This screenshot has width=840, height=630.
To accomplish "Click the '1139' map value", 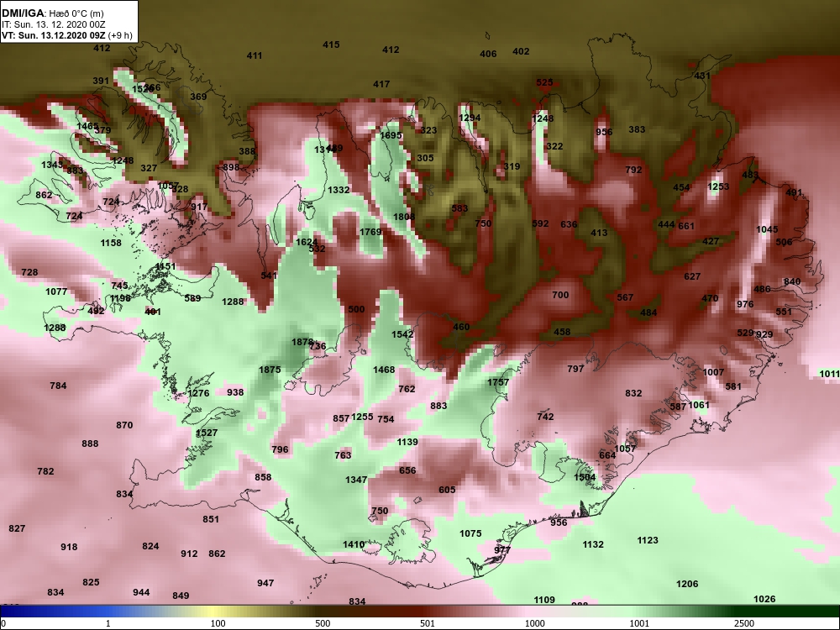I will pyautogui.click(x=407, y=442).
